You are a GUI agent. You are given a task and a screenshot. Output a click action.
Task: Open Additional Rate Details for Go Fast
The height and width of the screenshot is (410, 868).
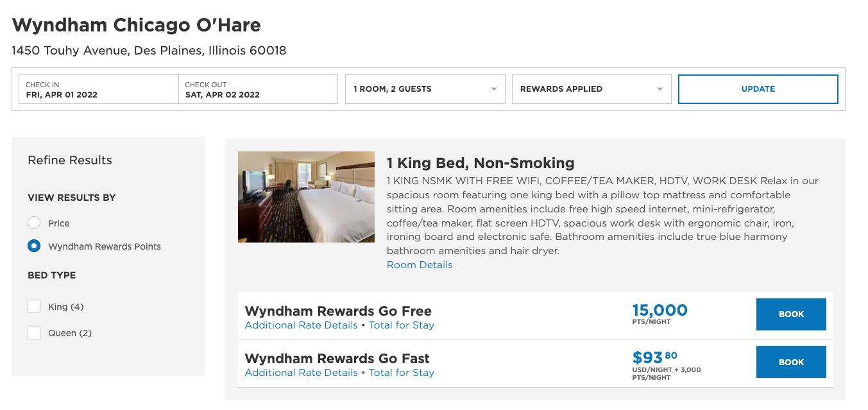pyautogui.click(x=301, y=373)
